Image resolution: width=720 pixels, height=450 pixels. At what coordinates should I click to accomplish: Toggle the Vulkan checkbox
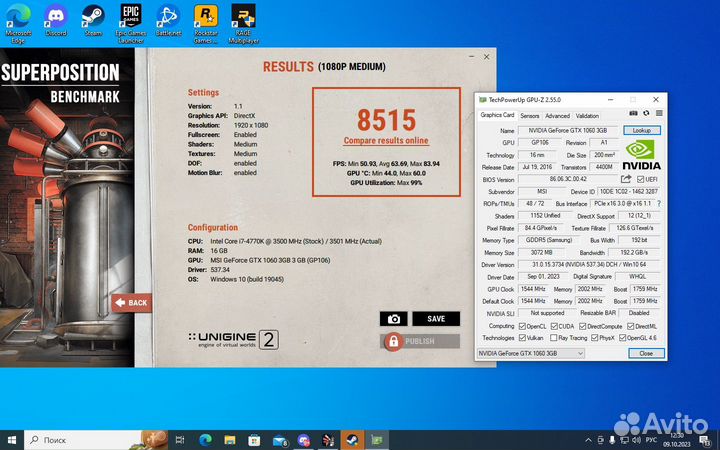(x=522, y=338)
